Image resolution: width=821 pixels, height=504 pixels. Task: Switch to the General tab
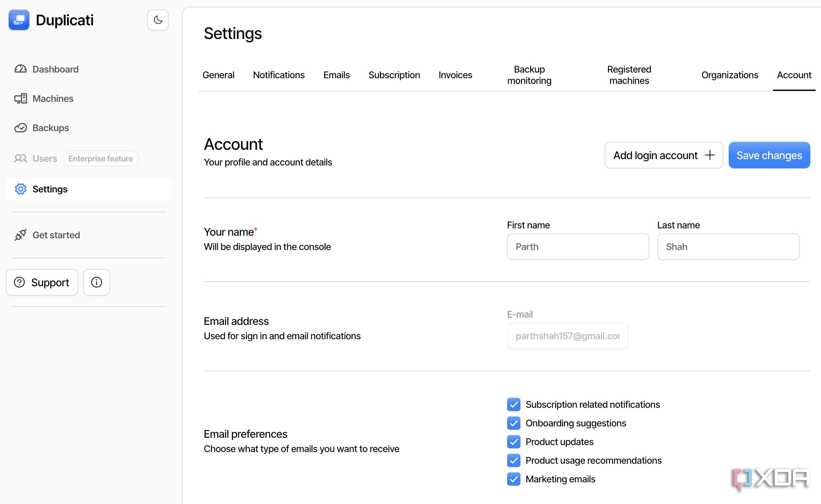point(218,75)
